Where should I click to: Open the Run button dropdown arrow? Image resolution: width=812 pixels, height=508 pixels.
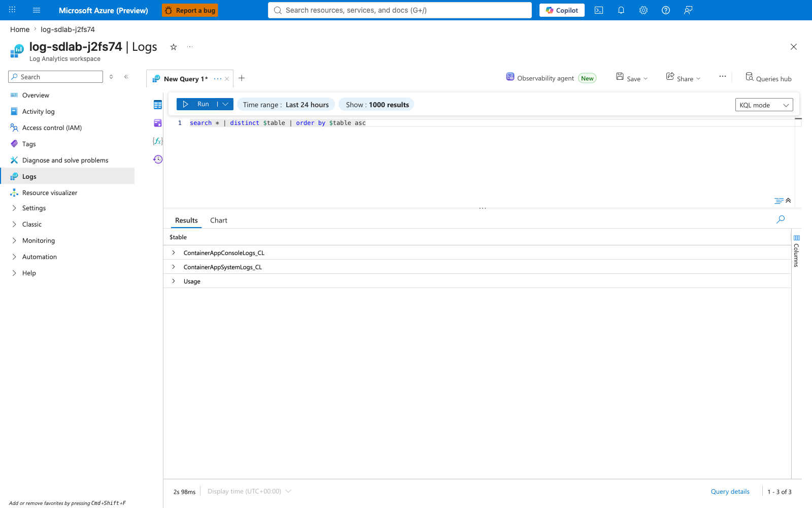click(x=226, y=104)
